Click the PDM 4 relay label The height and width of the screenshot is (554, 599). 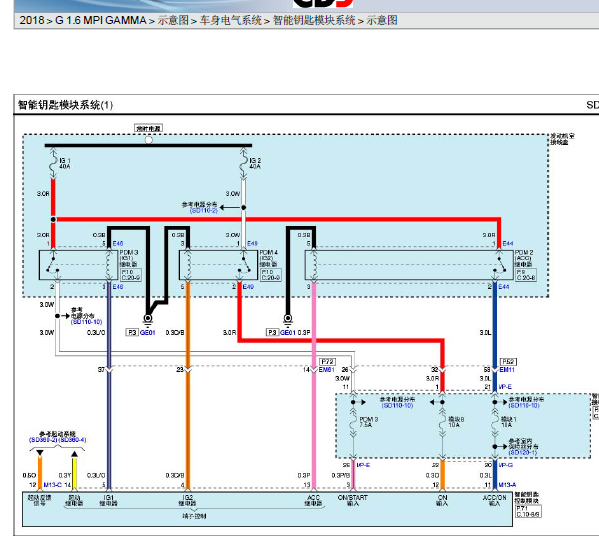(x=269, y=258)
